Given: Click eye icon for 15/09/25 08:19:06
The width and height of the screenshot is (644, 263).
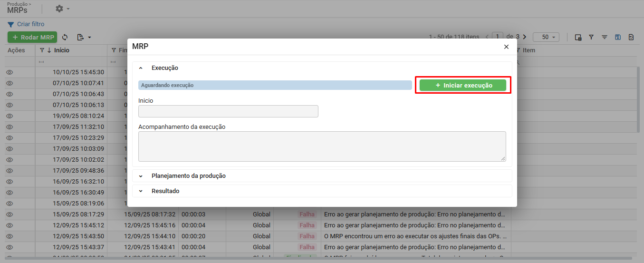Looking at the screenshot, I should [10, 204].
